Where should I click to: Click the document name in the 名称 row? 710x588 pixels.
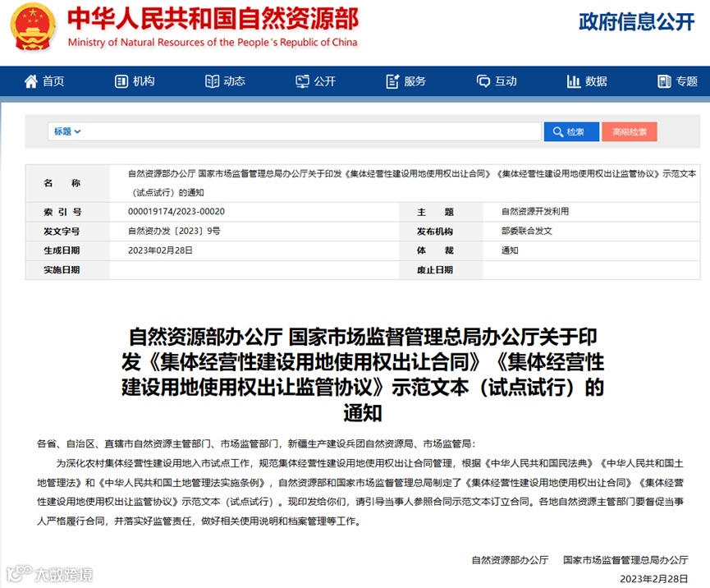click(x=412, y=183)
